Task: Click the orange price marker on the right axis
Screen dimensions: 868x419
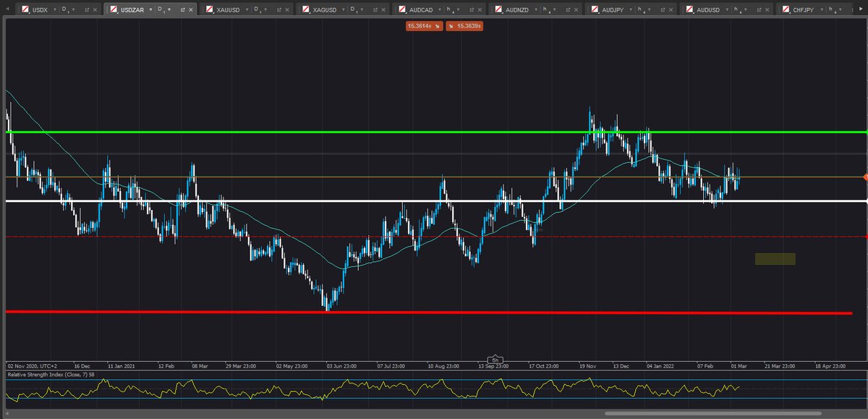Action: [x=864, y=176]
